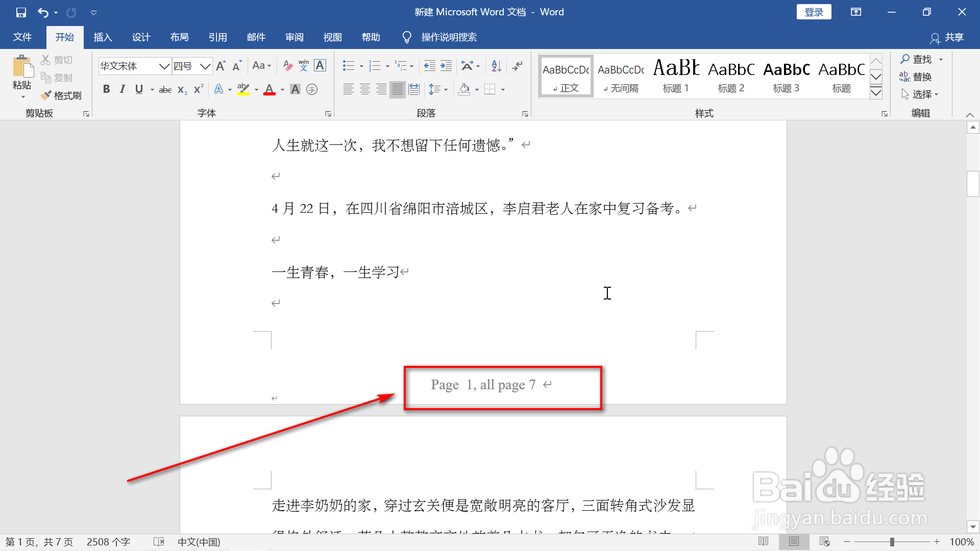Click the Save icon in quick access toolbar
Image resolution: width=980 pixels, height=551 pixels.
tap(21, 12)
